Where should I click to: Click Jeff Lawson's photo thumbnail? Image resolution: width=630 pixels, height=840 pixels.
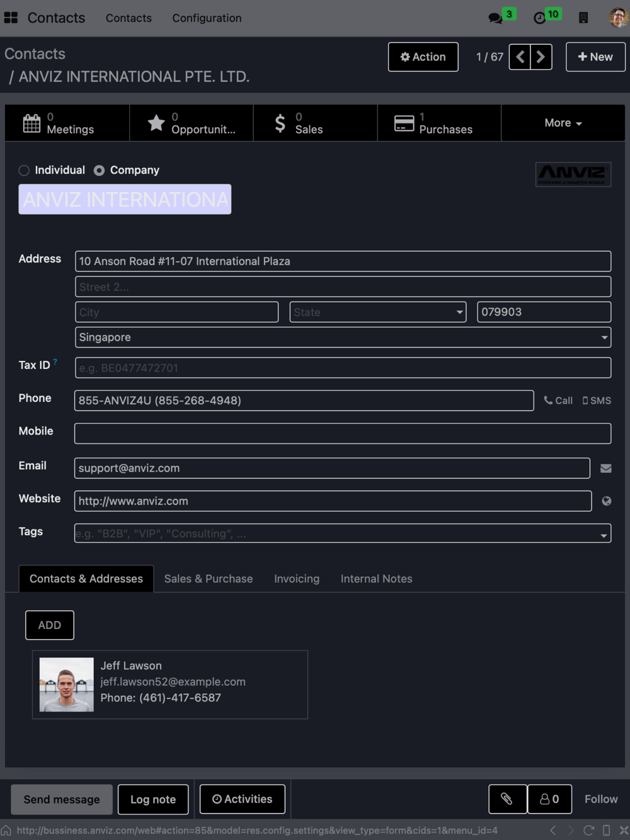(x=67, y=685)
